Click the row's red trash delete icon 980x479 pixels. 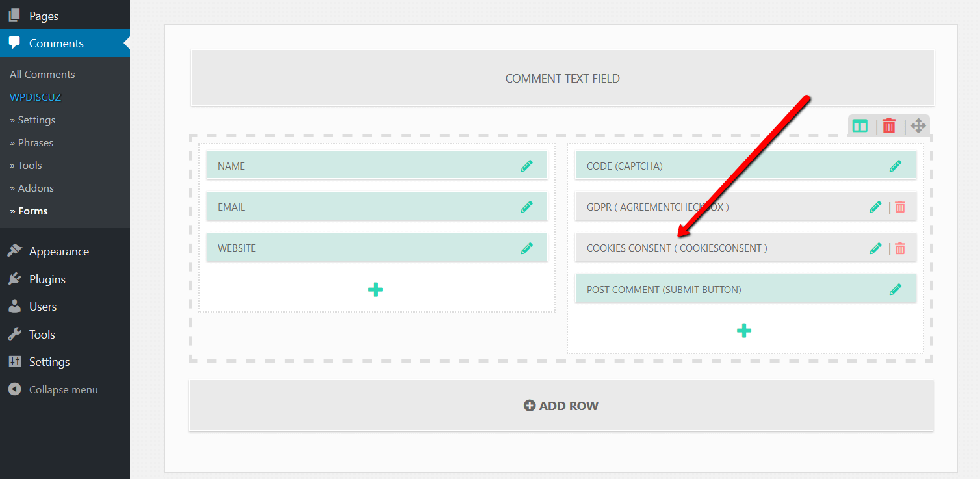(889, 126)
